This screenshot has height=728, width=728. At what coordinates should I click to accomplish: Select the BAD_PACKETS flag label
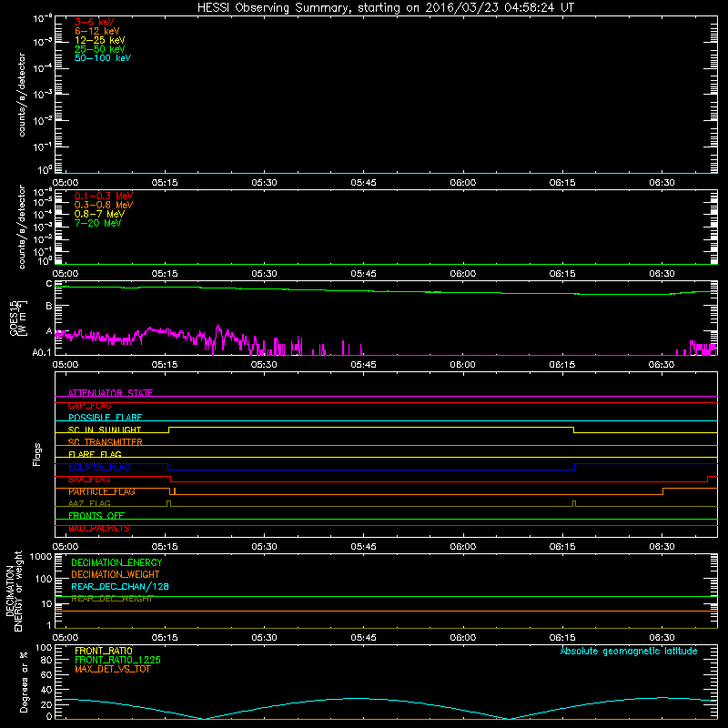(x=99, y=529)
